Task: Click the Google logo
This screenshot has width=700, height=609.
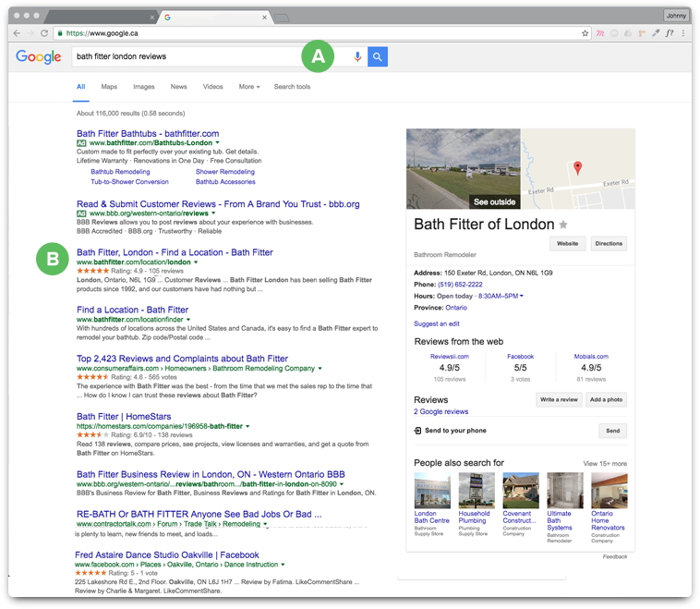Action: (39, 56)
